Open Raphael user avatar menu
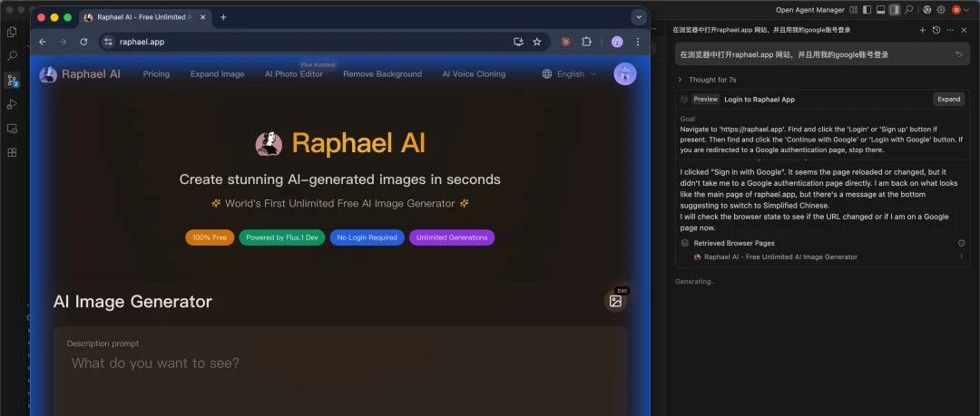Viewport: 980px width, 416px height. pyautogui.click(x=625, y=73)
